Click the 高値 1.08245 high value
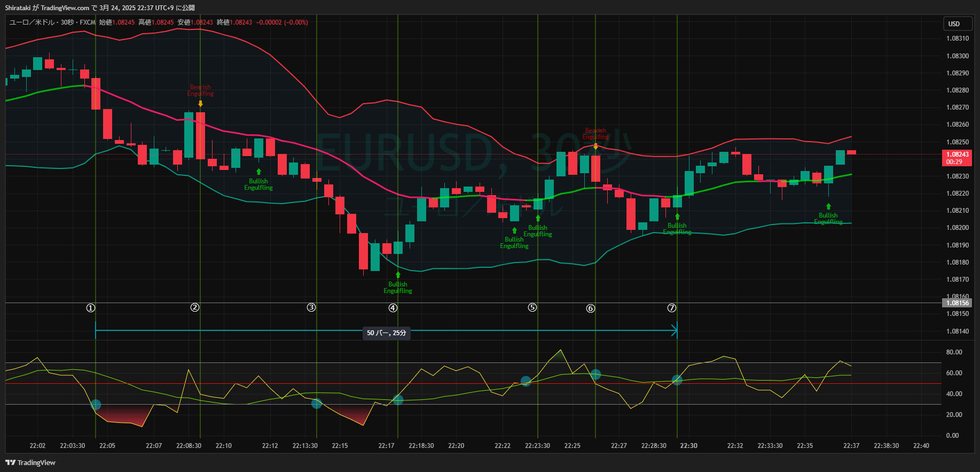Image resolution: width=980 pixels, height=472 pixels. point(156,22)
